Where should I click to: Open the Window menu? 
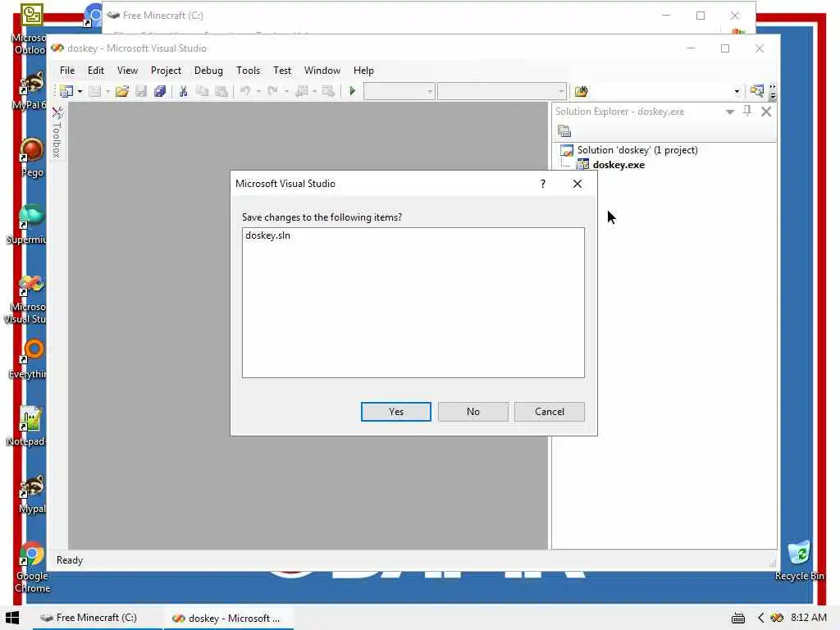coord(322,71)
